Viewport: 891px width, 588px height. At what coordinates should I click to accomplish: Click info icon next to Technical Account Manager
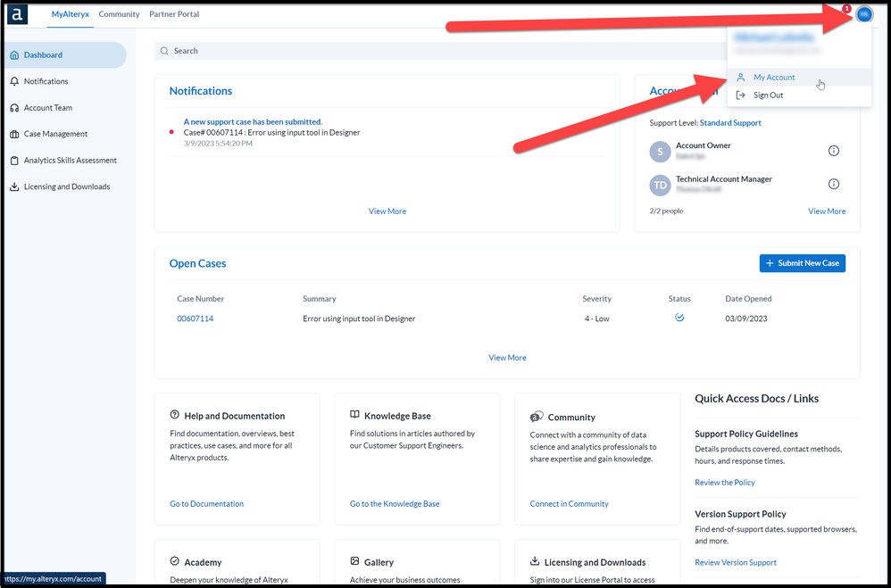834,184
